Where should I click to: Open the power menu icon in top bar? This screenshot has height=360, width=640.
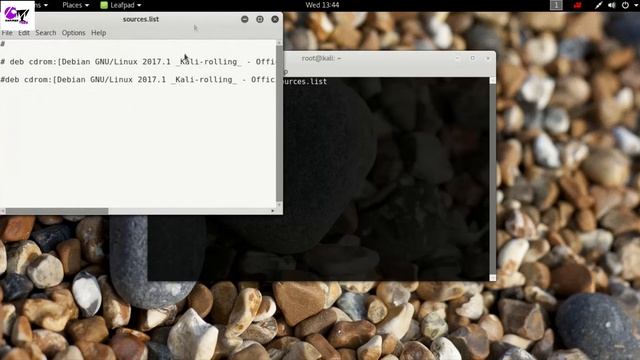(625, 5)
